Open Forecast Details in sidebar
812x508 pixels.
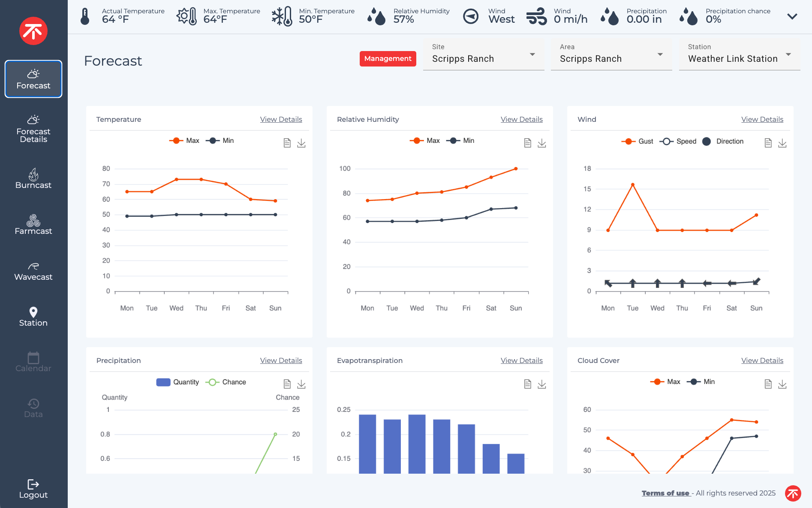33,128
